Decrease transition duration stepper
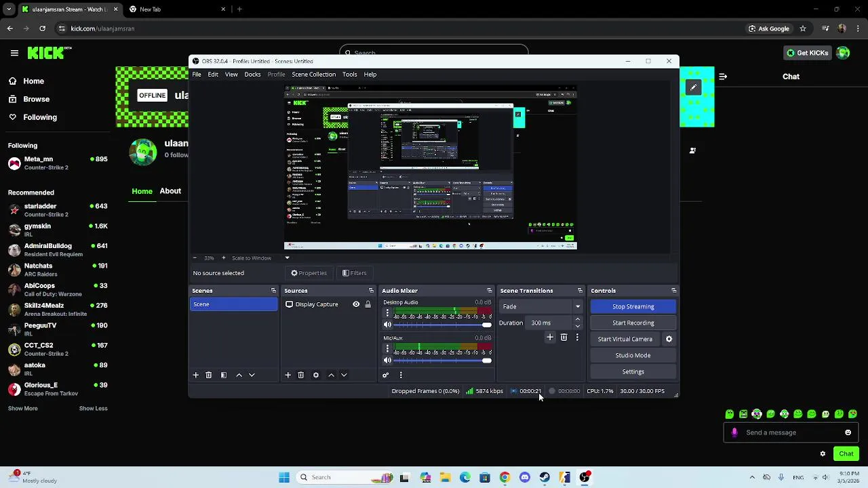 pos(578,326)
